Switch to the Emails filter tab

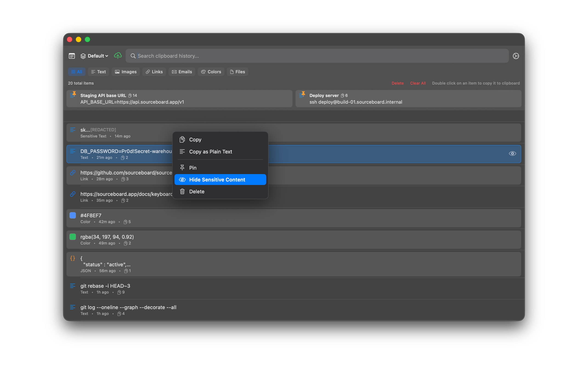click(182, 72)
